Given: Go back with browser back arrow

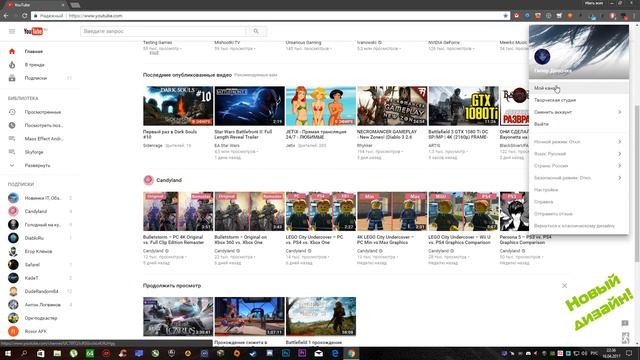Looking at the screenshot, I should pos(6,16).
